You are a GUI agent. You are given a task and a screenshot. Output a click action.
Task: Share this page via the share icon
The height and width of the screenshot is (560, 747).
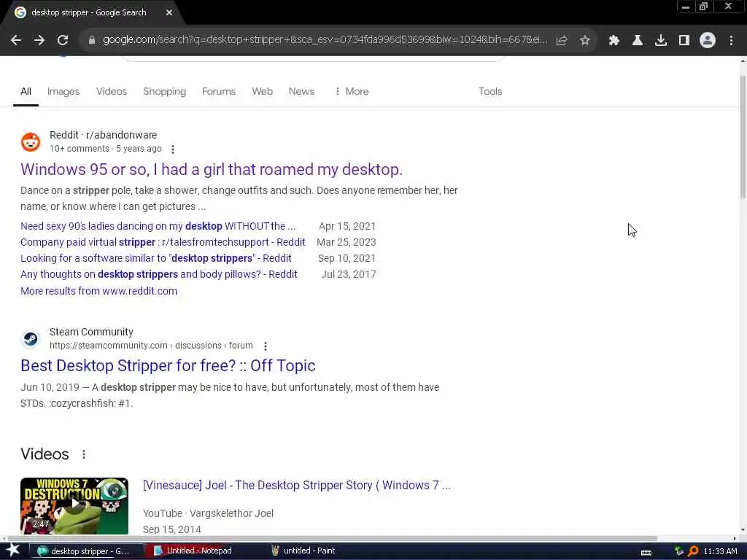562,41
